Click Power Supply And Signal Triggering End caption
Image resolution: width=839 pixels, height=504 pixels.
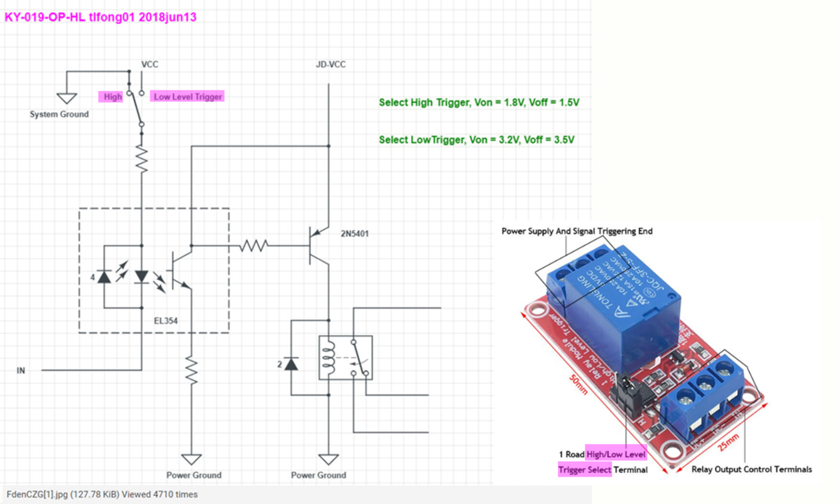(x=577, y=231)
